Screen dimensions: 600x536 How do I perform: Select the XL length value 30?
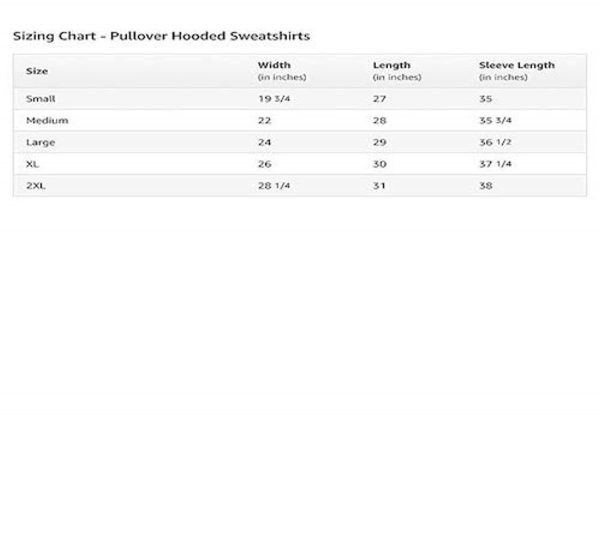380,163
